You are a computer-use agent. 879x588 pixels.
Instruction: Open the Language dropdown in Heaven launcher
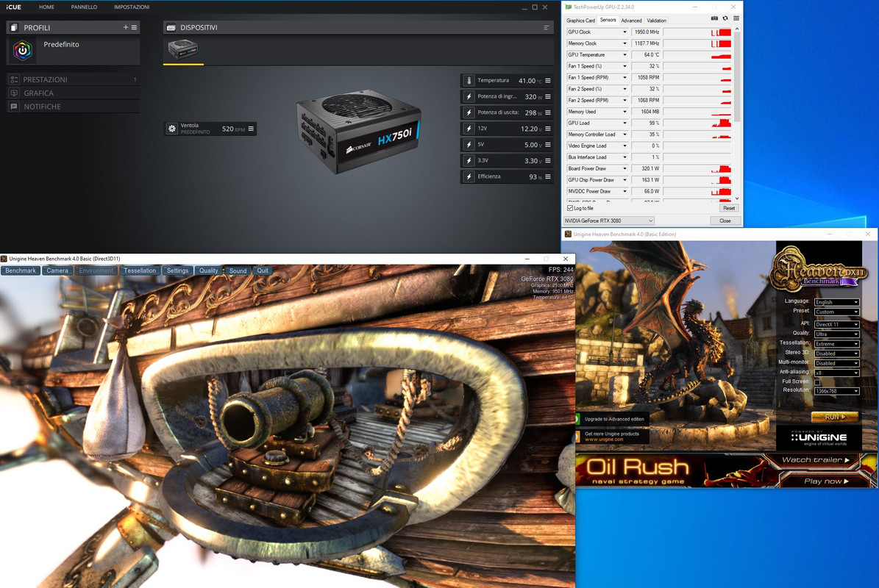point(836,302)
